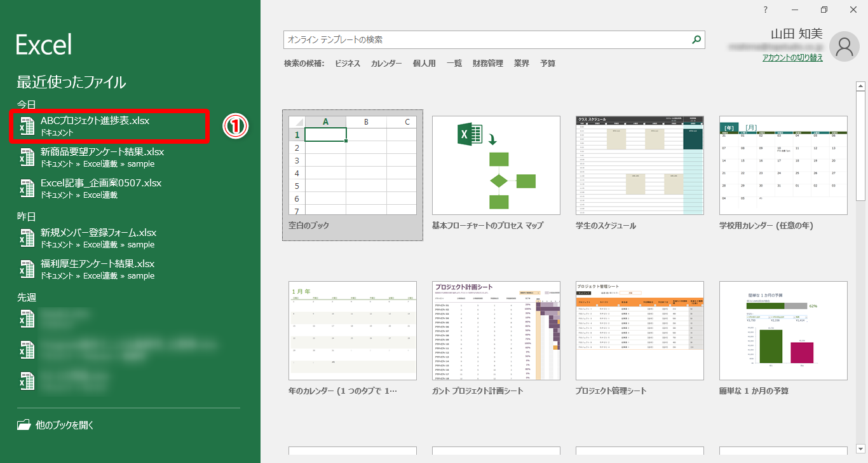Select the 予算 search suggestion
The width and height of the screenshot is (868, 463).
pyautogui.click(x=548, y=64)
